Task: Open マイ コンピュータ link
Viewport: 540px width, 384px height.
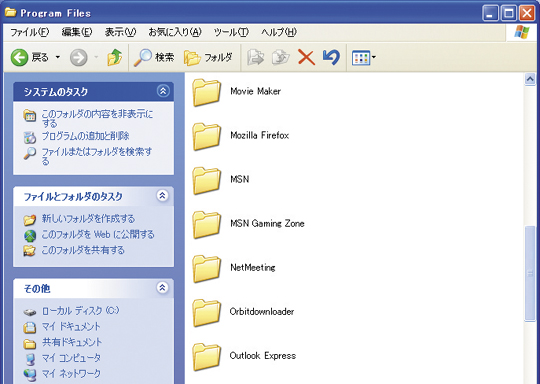Action: click(71, 358)
